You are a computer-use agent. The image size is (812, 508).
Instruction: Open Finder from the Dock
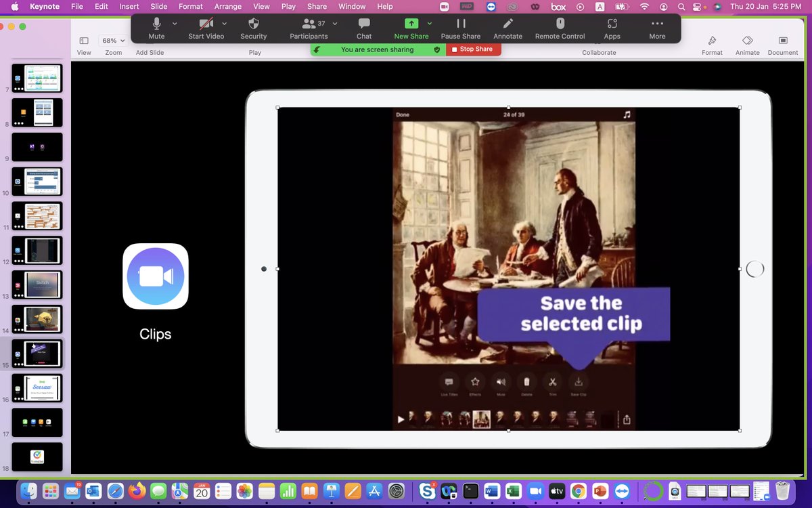point(28,491)
